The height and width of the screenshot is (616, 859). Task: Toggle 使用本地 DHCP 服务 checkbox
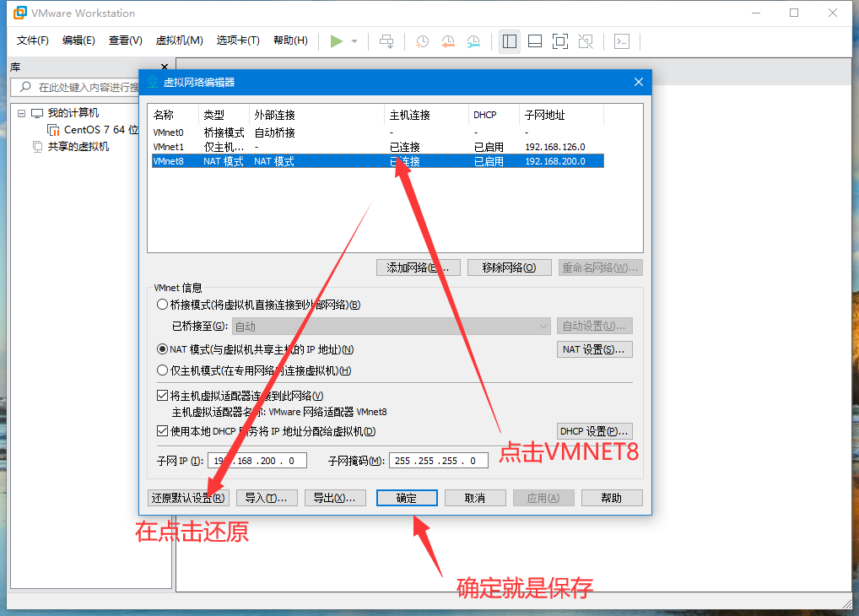(162, 431)
